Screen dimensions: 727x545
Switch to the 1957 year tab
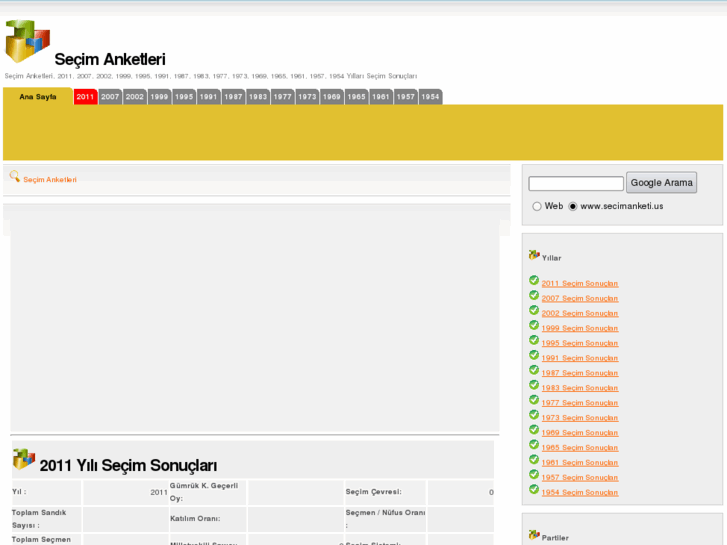coord(405,96)
